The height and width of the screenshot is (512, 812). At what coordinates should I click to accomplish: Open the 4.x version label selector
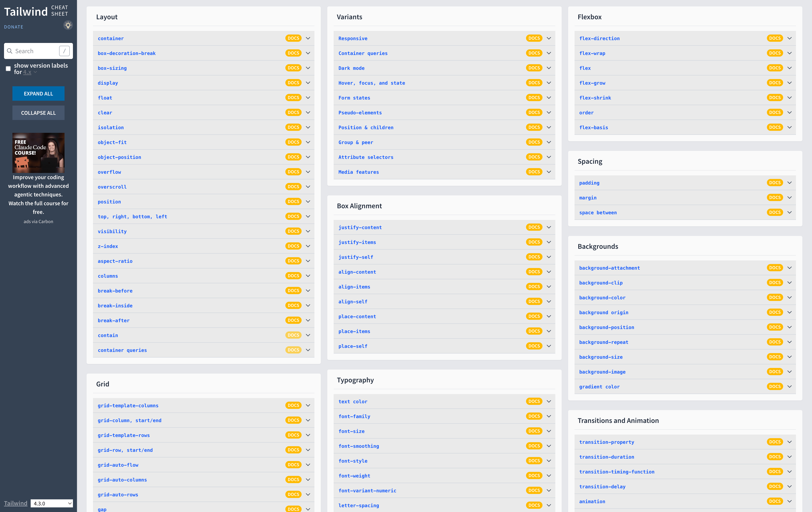click(x=30, y=72)
